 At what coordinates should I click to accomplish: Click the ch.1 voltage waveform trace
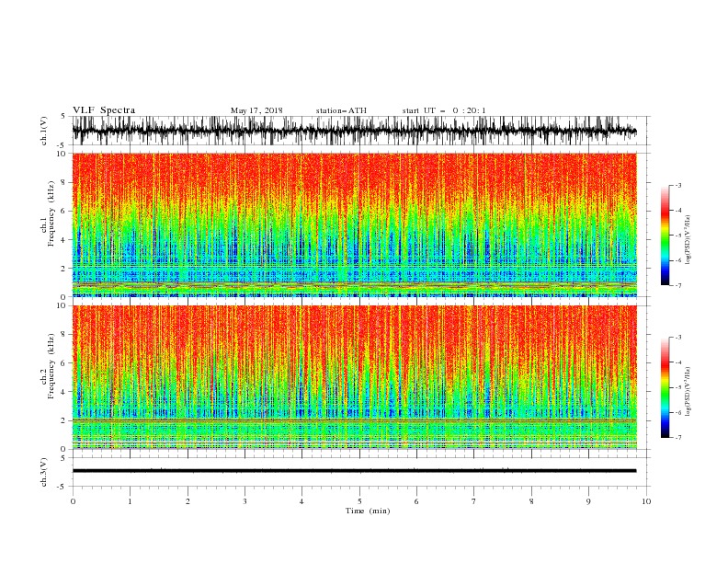click(x=354, y=131)
